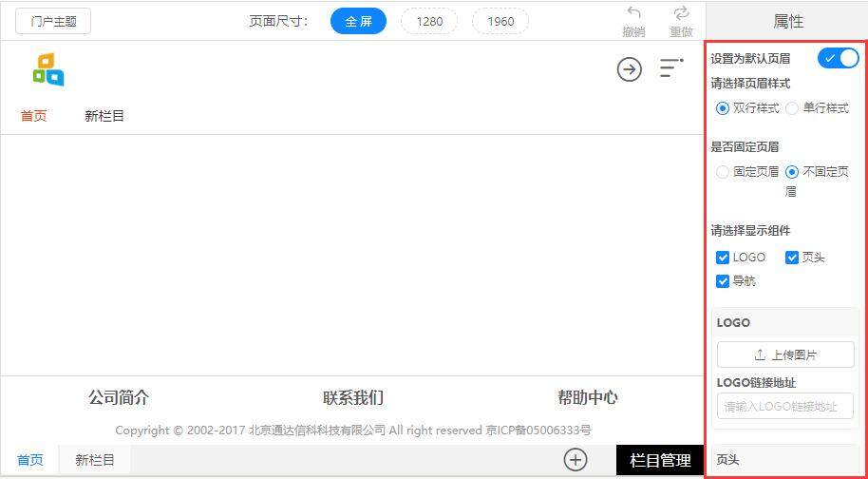The image size is (868, 479).
Task: Open the 门户主题 button
Action: 53,22
